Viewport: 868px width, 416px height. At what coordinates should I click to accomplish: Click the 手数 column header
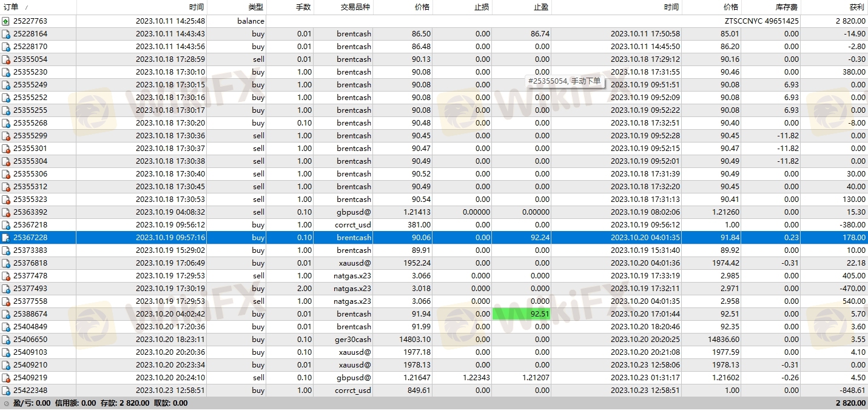[303, 7]
